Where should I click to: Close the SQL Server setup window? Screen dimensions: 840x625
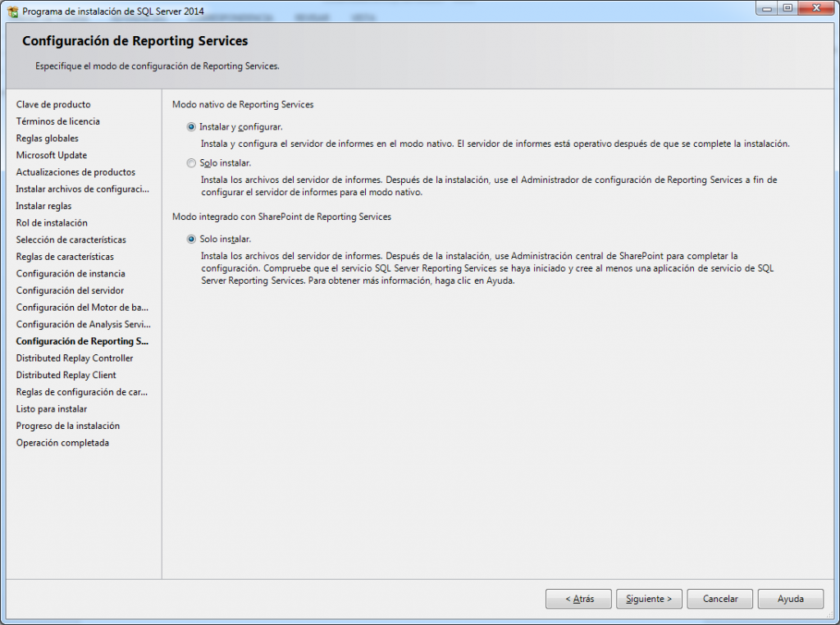[816, 7]
